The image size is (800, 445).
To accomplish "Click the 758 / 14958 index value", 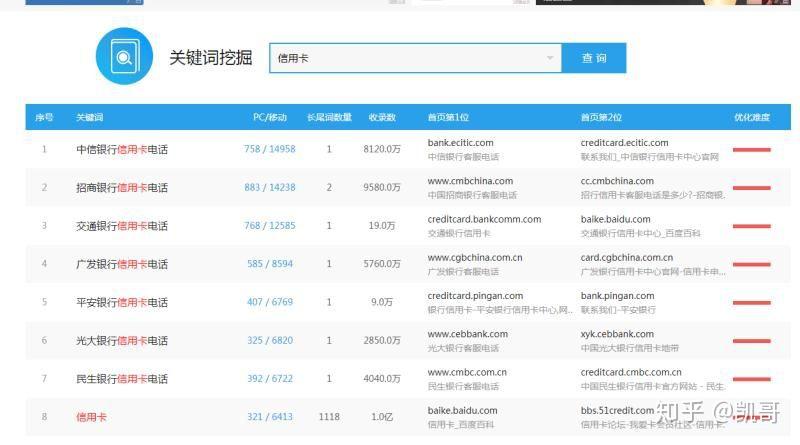I will 270,149.
